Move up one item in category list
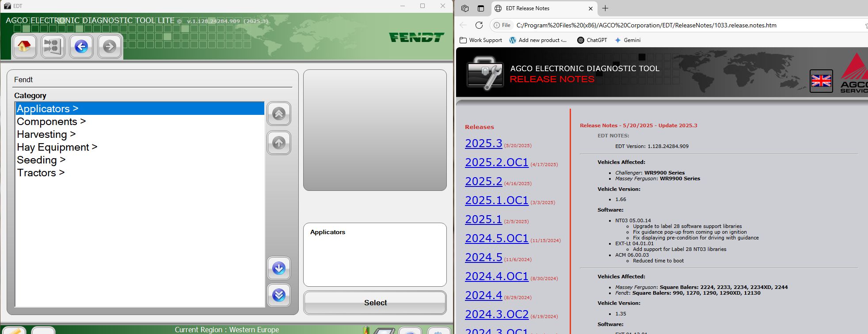 click(x=279, y=143)
